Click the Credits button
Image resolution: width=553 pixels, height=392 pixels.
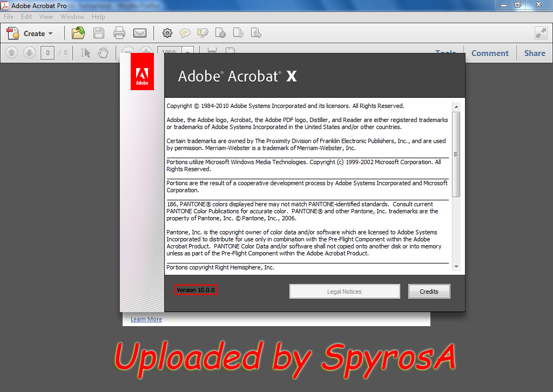[x=429, y=292]
